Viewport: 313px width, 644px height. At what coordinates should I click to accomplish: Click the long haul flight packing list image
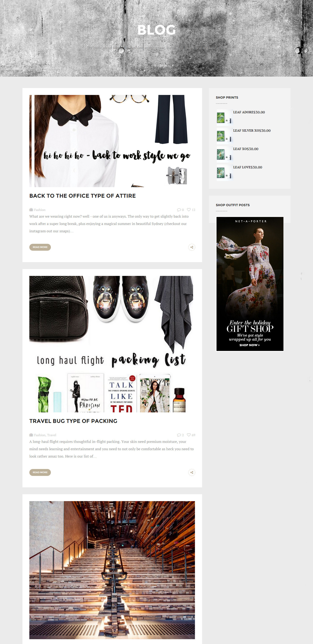pyautogui.click(x=112, y=344)
